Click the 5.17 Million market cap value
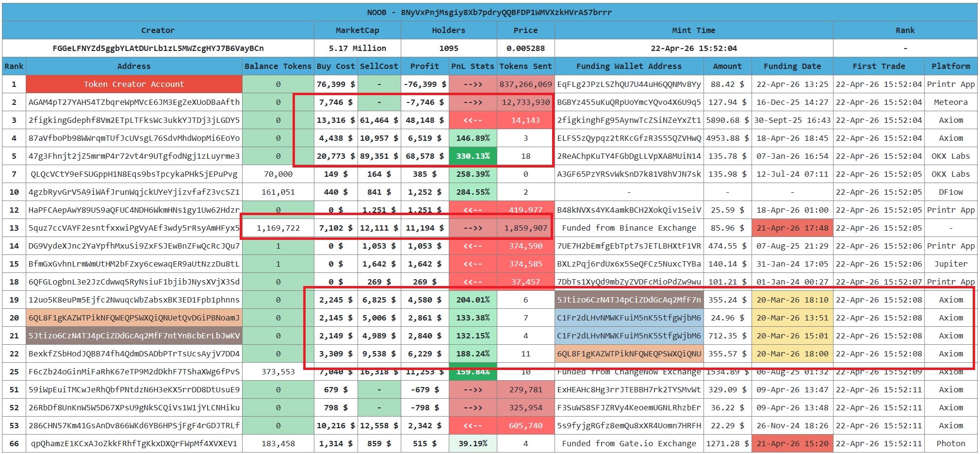The height and width of the screenshot is (454, 980). pos(357,48)
